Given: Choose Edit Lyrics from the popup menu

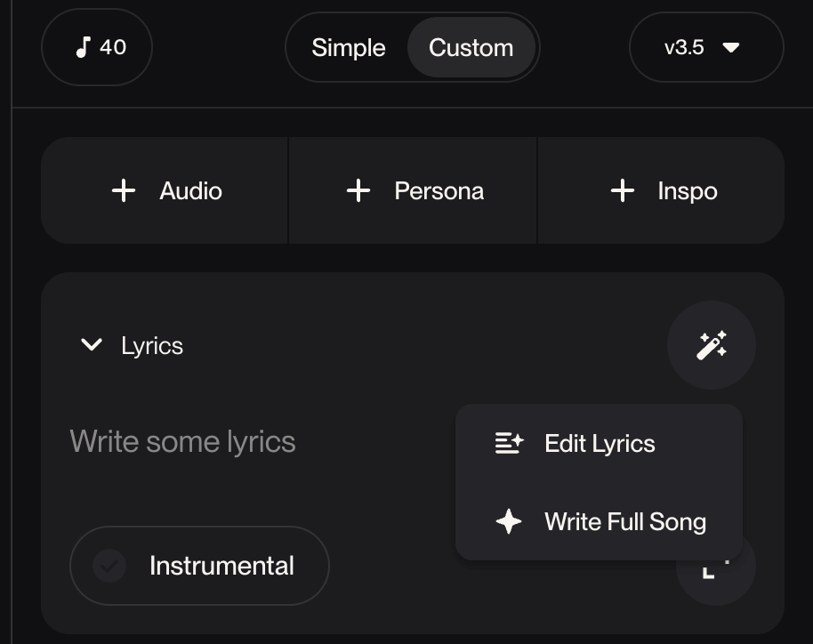Looking at the screenshot, I should 600,444.
